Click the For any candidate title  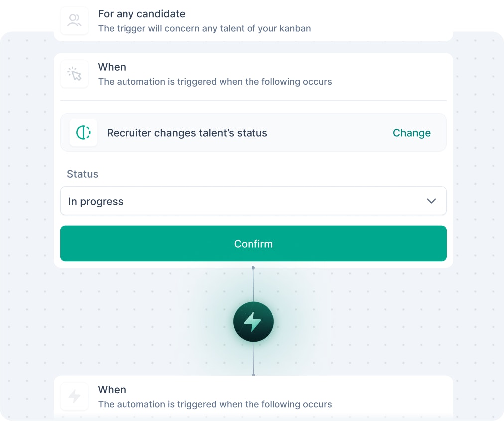tap(142, 14)
